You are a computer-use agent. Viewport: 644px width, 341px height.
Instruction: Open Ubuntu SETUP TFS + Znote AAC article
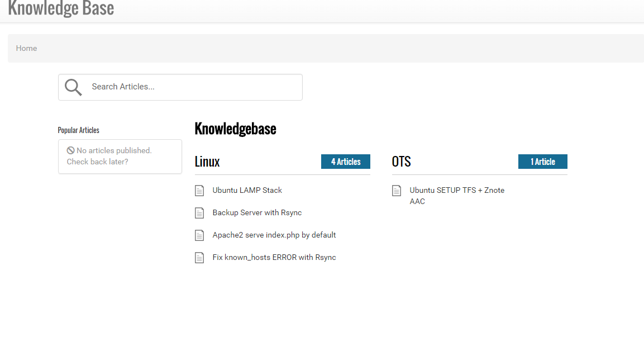click(x=457, y=196)
